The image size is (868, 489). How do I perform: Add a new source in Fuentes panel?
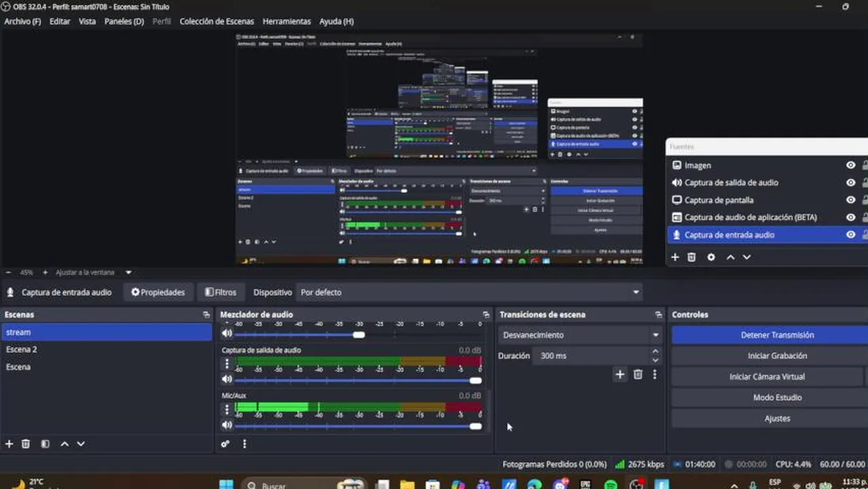(675, 257)
